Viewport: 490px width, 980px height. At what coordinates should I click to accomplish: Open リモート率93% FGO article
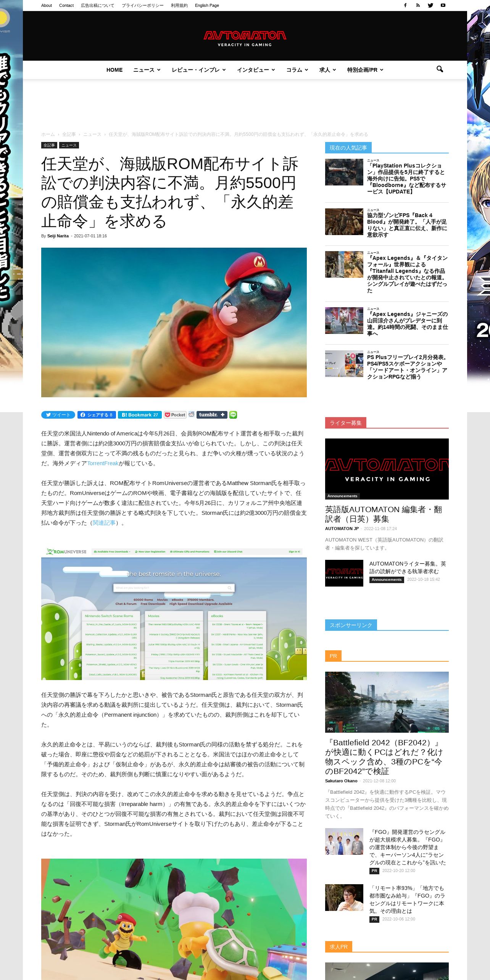408,899
